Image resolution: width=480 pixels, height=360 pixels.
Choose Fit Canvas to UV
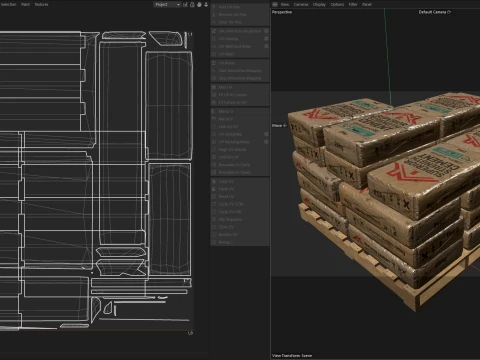coord(240,103)
